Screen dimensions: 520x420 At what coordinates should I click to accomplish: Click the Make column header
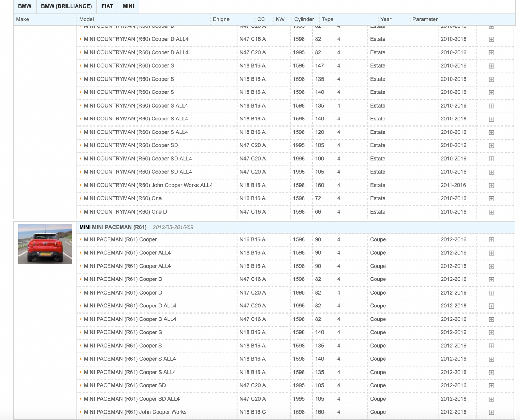(x=23, y=19)
